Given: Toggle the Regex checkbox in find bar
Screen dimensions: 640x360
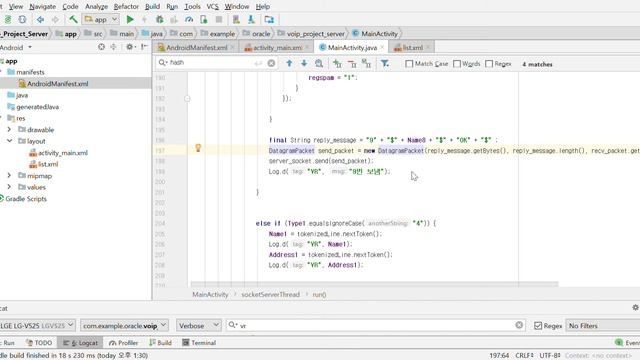Looking at the screenshot, I should (x=489, y=64).
